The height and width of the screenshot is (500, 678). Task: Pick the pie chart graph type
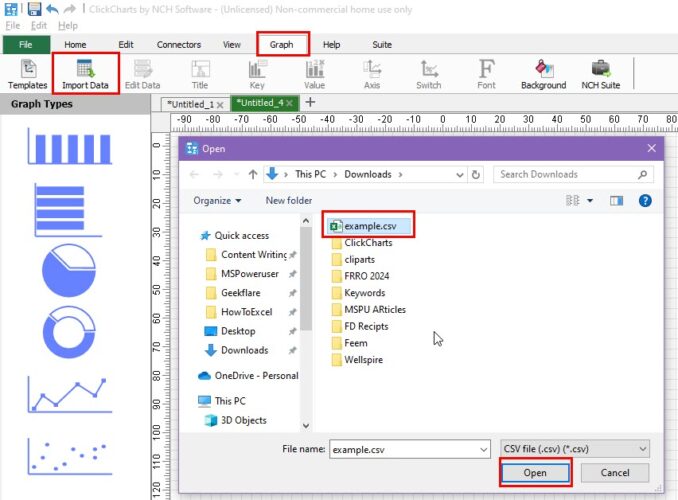(69, 270)
